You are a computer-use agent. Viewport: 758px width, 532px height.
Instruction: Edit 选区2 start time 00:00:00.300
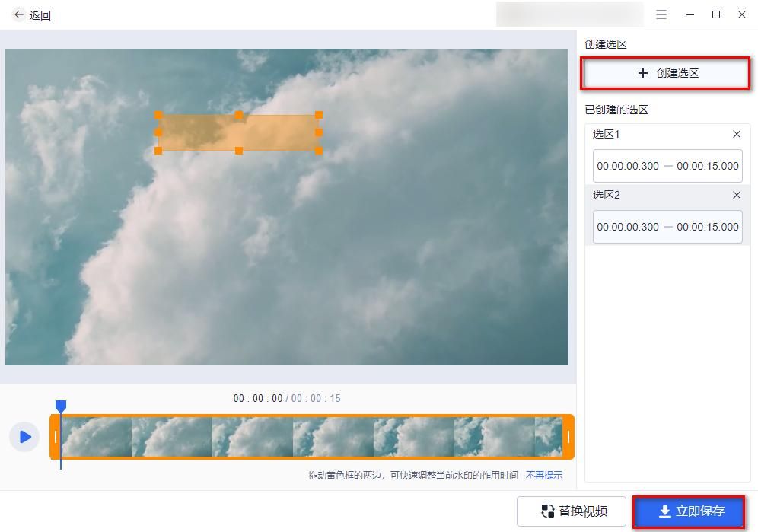click(x=627, y=227)
